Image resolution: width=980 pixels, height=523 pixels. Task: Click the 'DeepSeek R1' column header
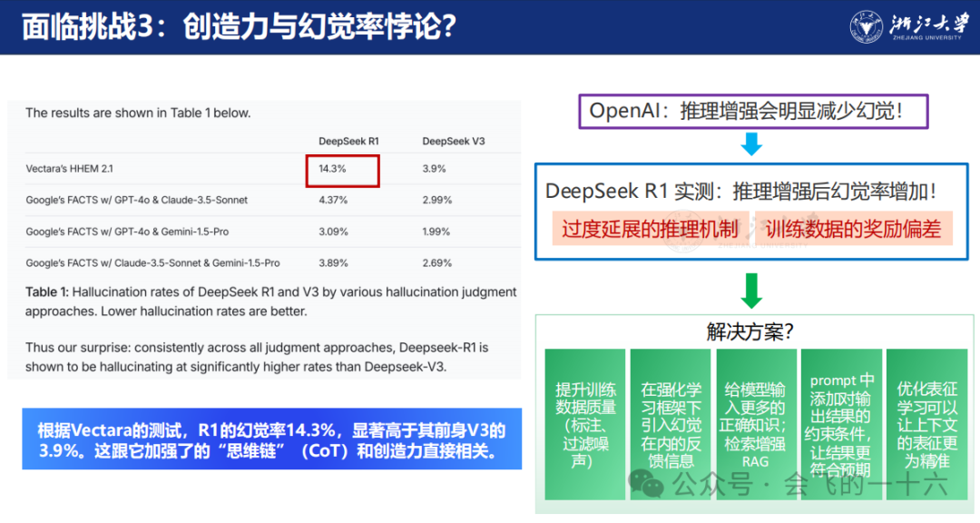[x=348, y=142]
